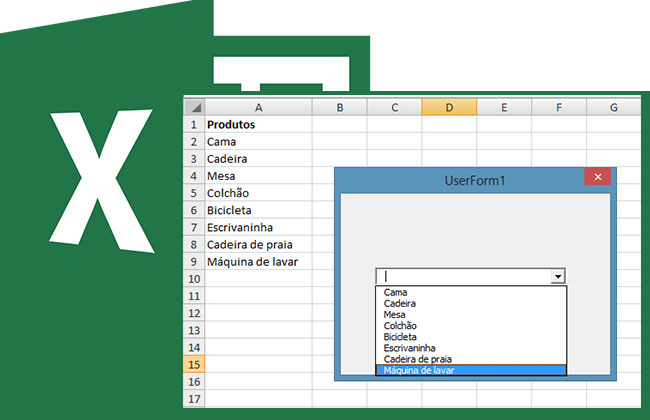Pick 'Bicicleta' in the dropdown list
The image size is (650, 420).
[471, 337]
